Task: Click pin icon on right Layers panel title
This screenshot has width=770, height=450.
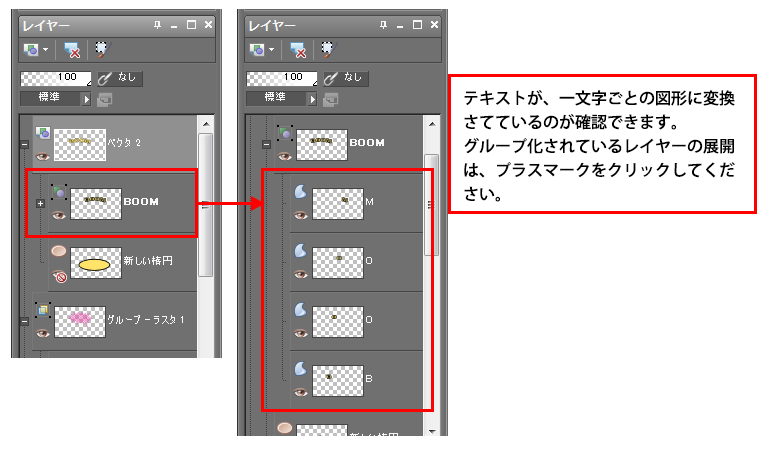Action: click(383, 25)
